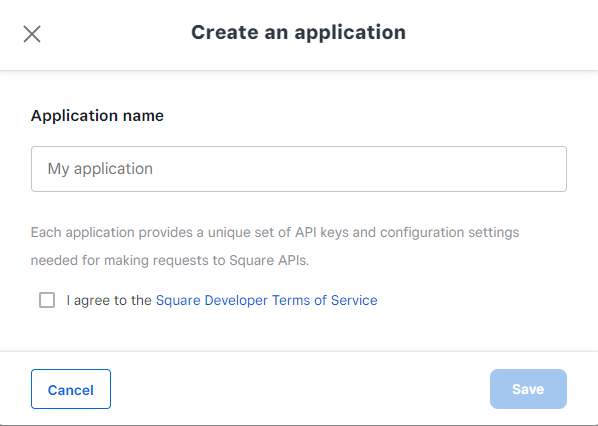Check the agree to terms checkbox

click(47, 300)
